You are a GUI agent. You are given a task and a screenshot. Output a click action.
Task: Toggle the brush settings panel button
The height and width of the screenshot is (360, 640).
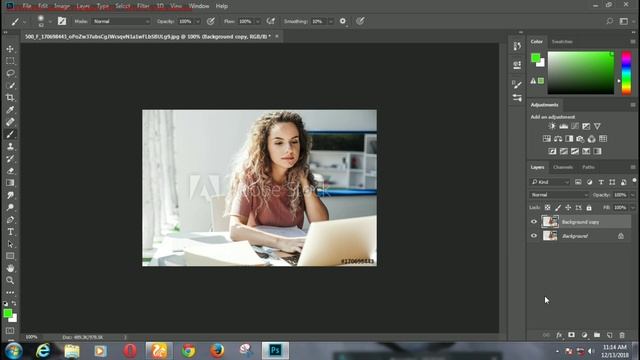(x=62, y=21)
